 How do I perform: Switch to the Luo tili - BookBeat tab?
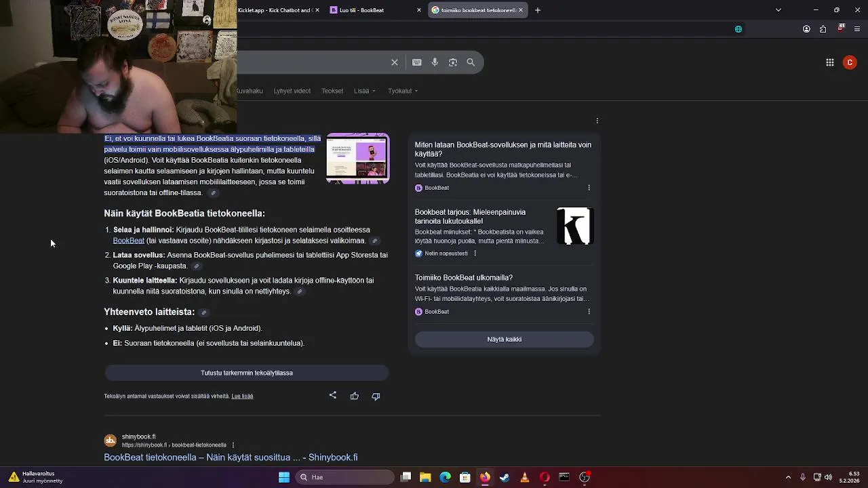[x=370, y=10]
